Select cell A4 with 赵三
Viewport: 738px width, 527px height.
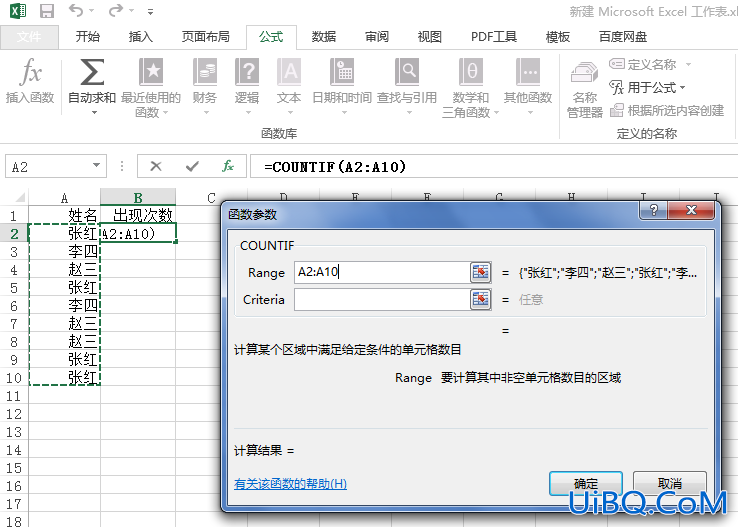click(x=64, y=270)
